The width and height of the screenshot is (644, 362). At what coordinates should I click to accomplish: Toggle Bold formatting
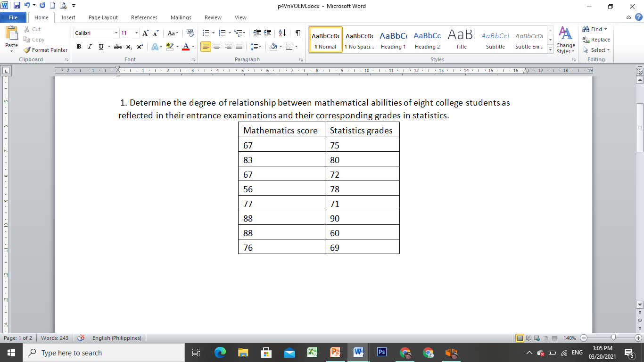(x=79, y=47)
